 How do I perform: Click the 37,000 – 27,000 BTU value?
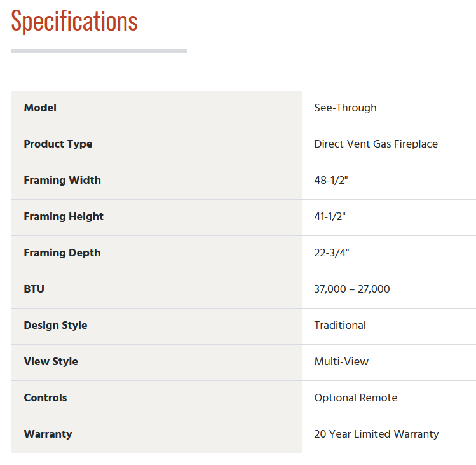point(352,289)
